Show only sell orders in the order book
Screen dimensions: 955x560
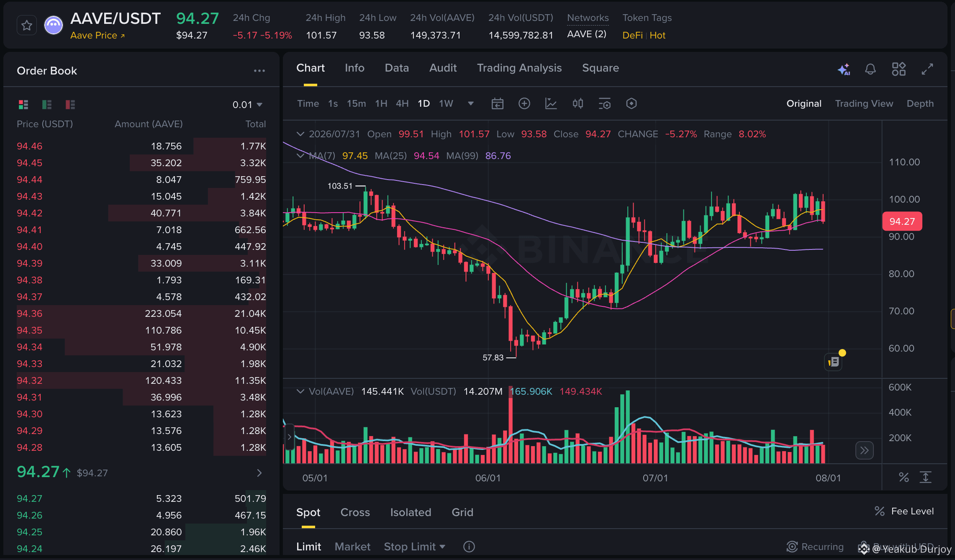coord(70,105)
